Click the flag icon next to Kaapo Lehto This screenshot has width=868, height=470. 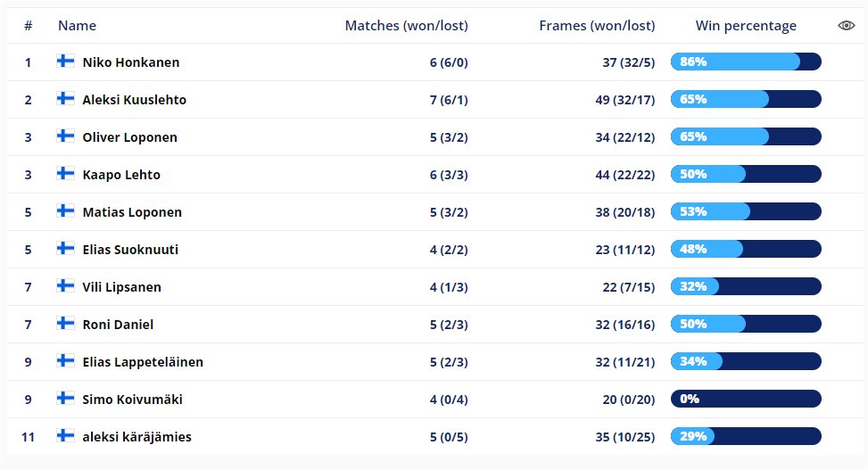pyautogui.click(x=66, y=174)
